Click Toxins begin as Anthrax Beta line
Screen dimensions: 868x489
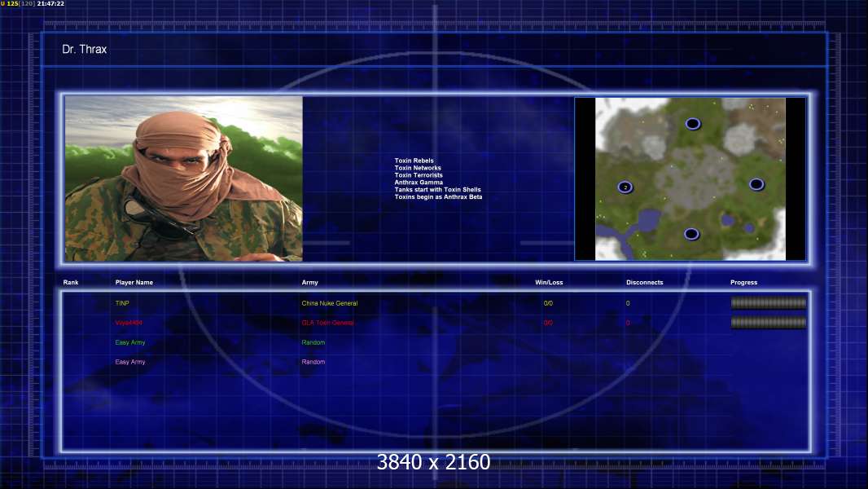coord(438,196)
